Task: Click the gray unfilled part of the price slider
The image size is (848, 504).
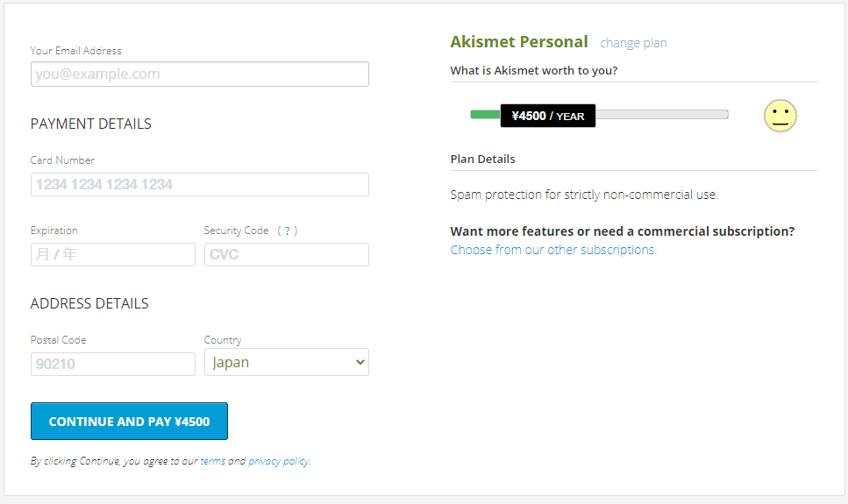Action: [662, 115]
